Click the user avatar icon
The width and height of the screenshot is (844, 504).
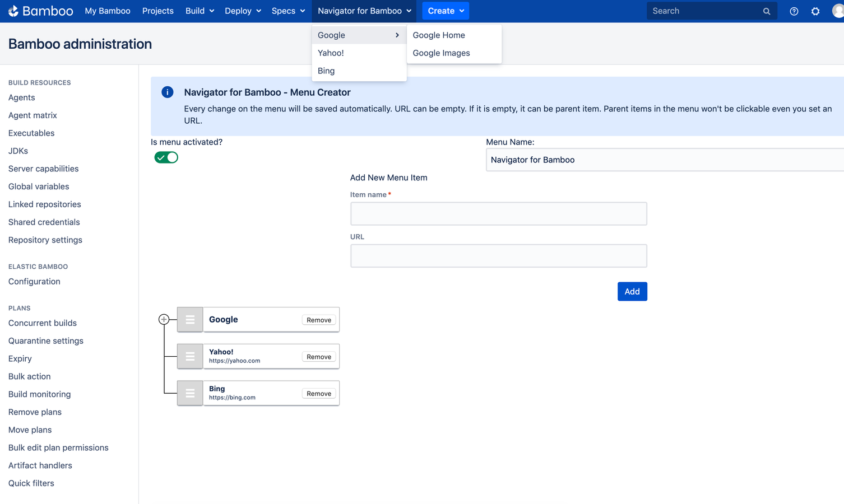click(838, 11)
